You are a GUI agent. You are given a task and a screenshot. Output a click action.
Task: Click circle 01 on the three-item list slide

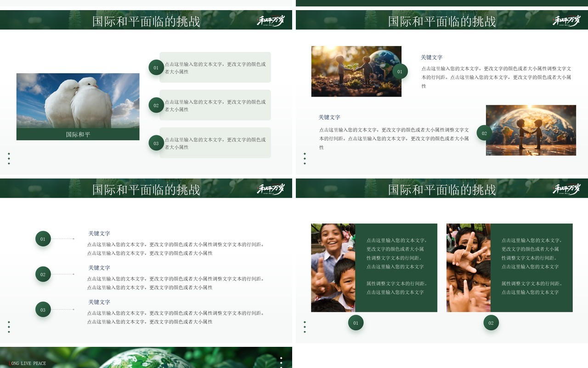pyautogui.click(x=43, y=239)
